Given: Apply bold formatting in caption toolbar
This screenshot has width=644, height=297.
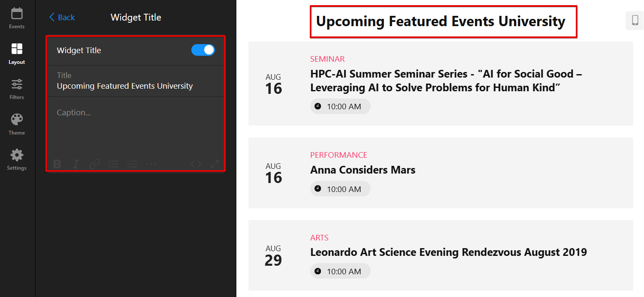Looking at the screenshot, I should click(57, 164).
